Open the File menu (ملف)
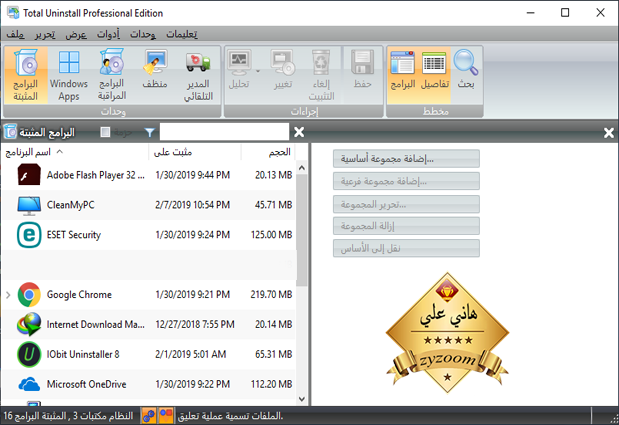Image resolution: width=619 pixels, height=425 pixels. pos(15,34)
